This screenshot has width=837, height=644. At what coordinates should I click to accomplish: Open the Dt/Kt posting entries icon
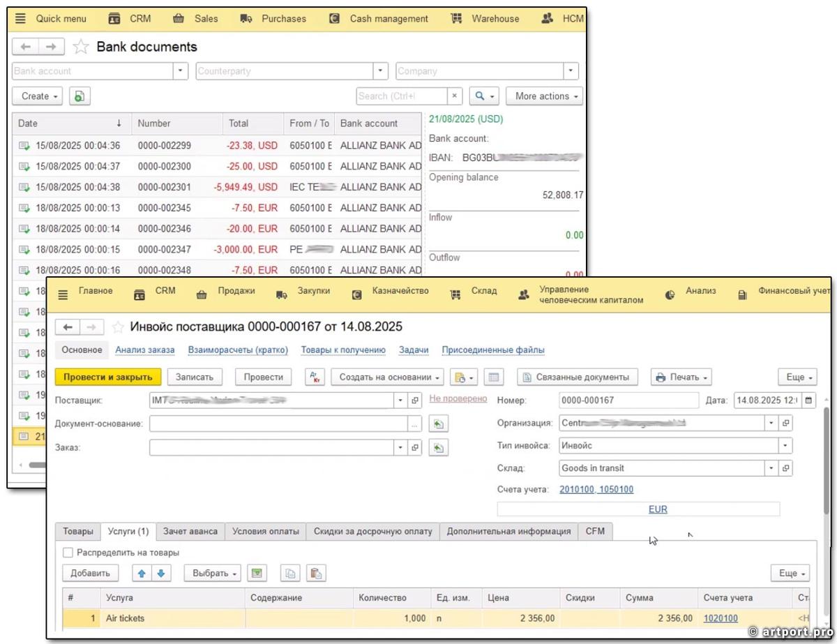(x=315, y=377)
